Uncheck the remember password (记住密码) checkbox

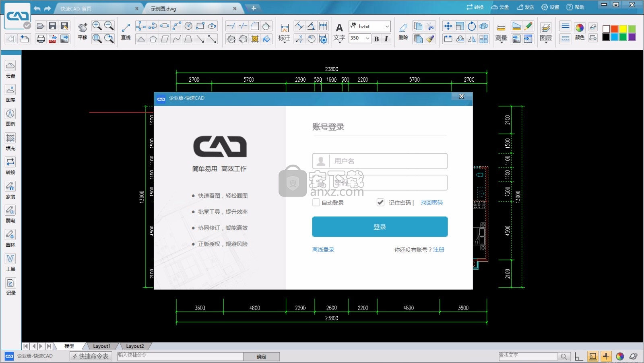pos(380,202)
